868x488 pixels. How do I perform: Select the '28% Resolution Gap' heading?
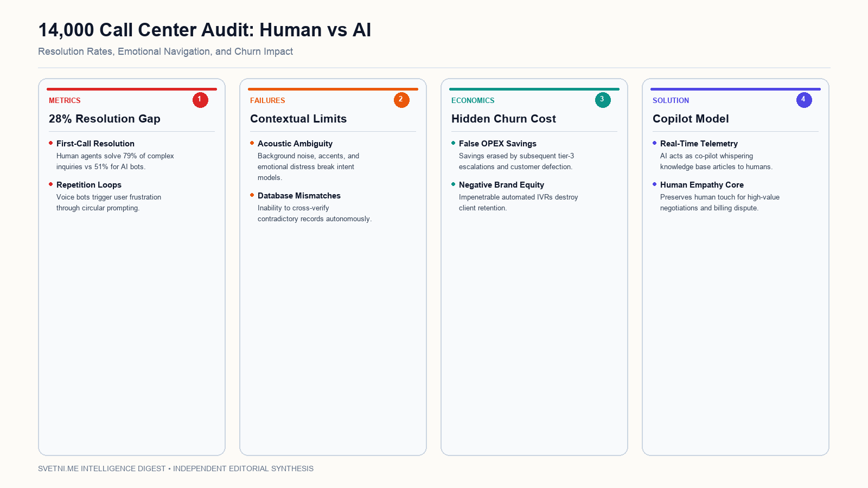click(x=105, y=119)
